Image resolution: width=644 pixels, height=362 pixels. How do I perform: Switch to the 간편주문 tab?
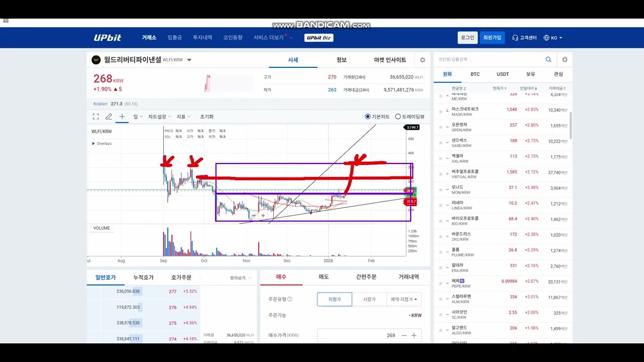tap(366, 277)
